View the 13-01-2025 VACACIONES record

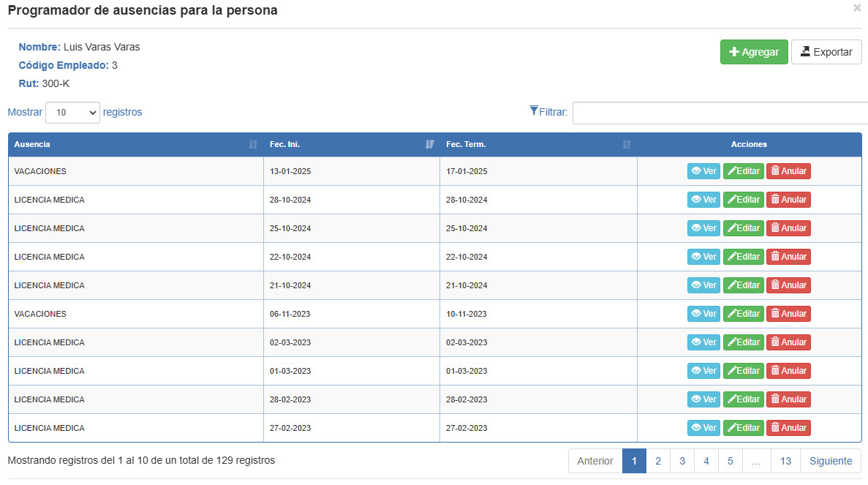(x=703, y=171)
